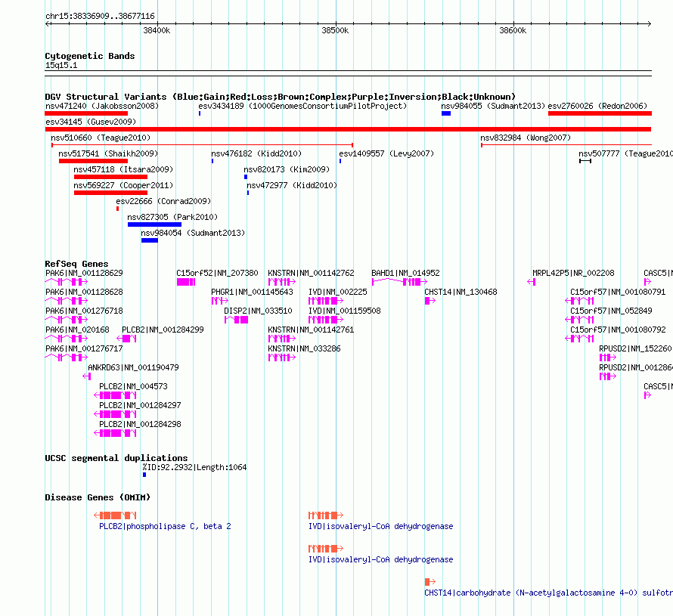Open the esv2760026 (Redon2006) variant label
673x616 pixels.
click(x=597, y=106)
